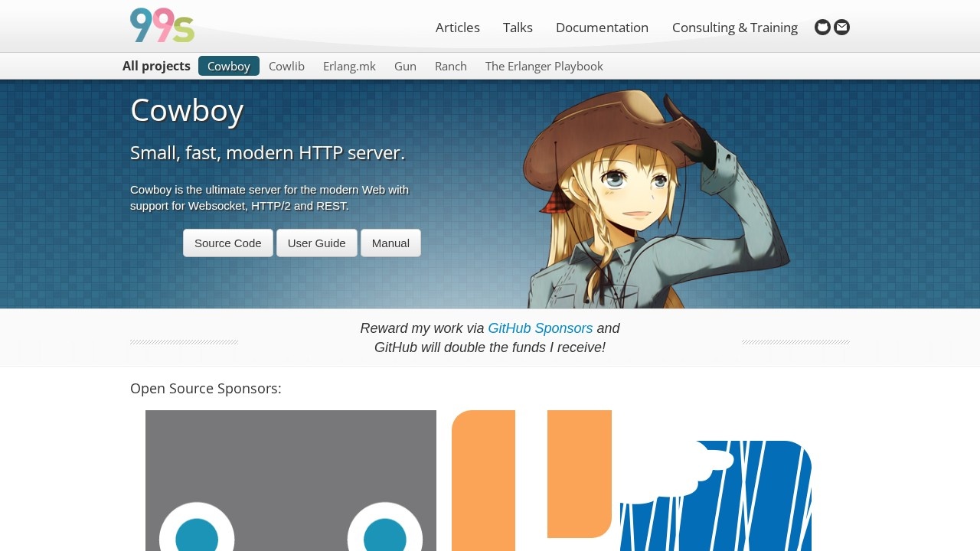Click the cowgirl illustration
This screenshot has width=980, height=551.
coord(655,199)
